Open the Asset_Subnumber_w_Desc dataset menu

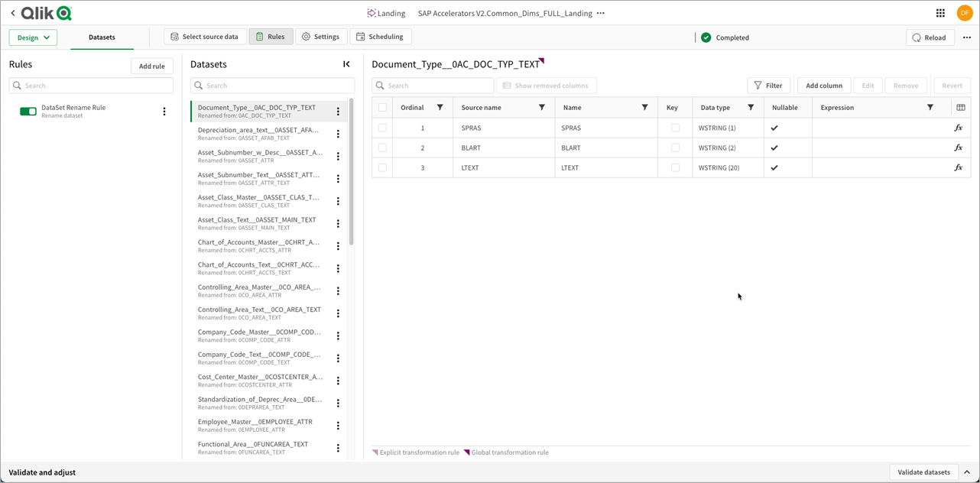point(338,157)
